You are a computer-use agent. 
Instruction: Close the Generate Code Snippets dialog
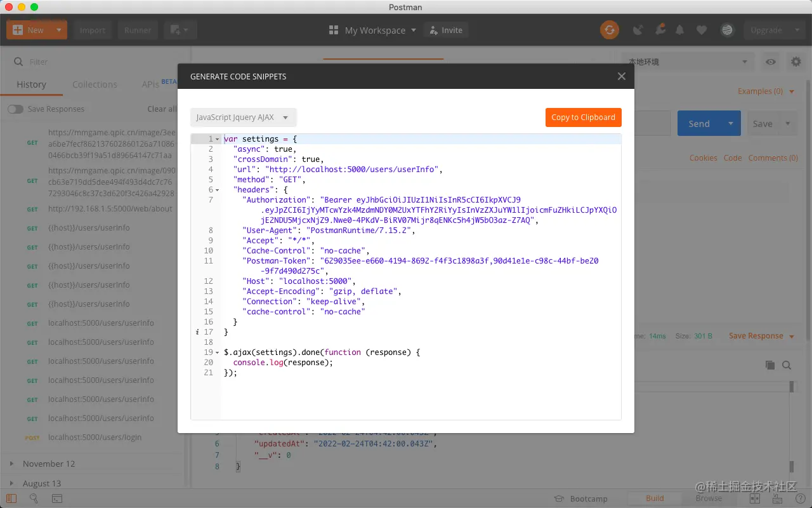coord(622,76)
